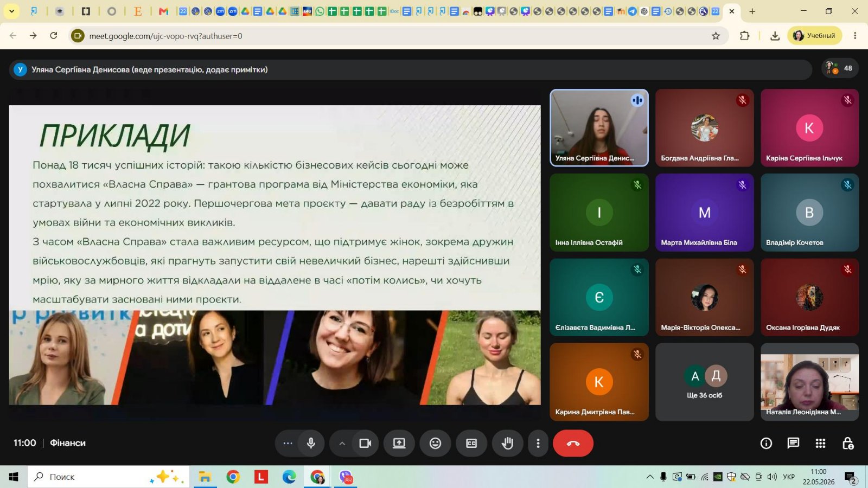Switch to the WhatsApp tab
This screenshot has width=868, height=488.
point(320,11)
